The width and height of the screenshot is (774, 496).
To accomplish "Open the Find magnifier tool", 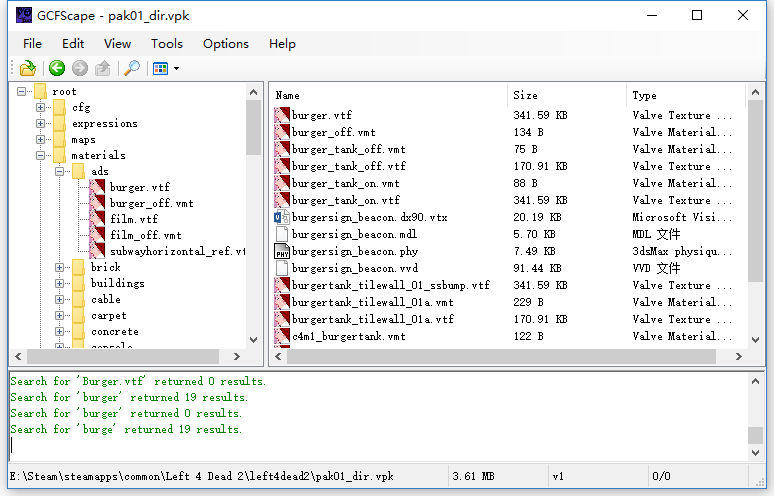I will (x=132, y=68).
